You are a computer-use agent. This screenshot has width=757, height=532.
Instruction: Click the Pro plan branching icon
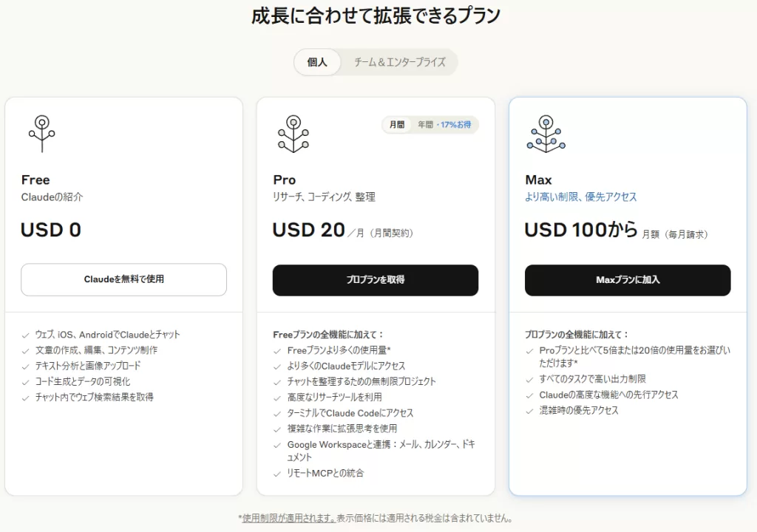[293, 134]
